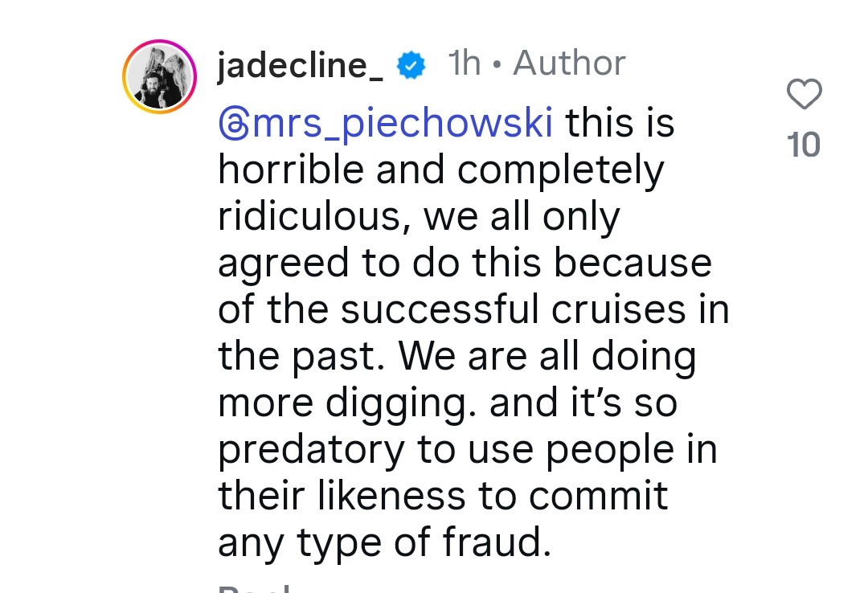The image size is (868, 593).
Task: Click the Threads logo before mrs_piechowski
Action: [233, 126]
